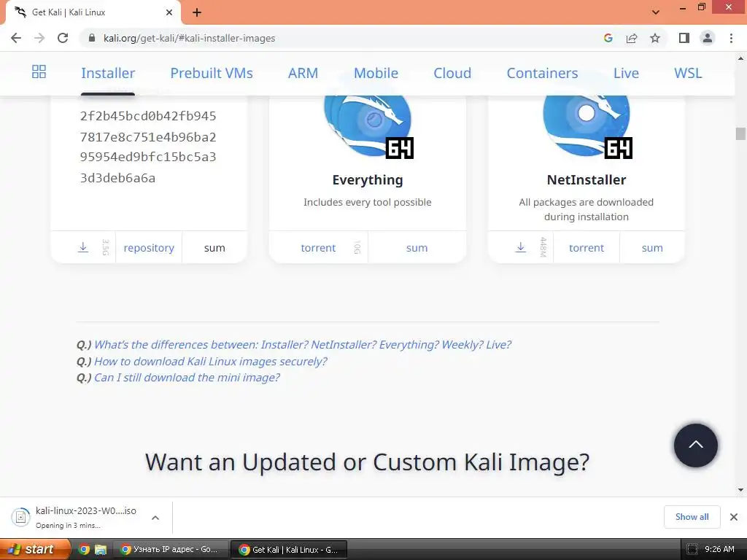
Task: Jump back to top with arrow button
Action: pyautogui.click(x=695, y=446)
